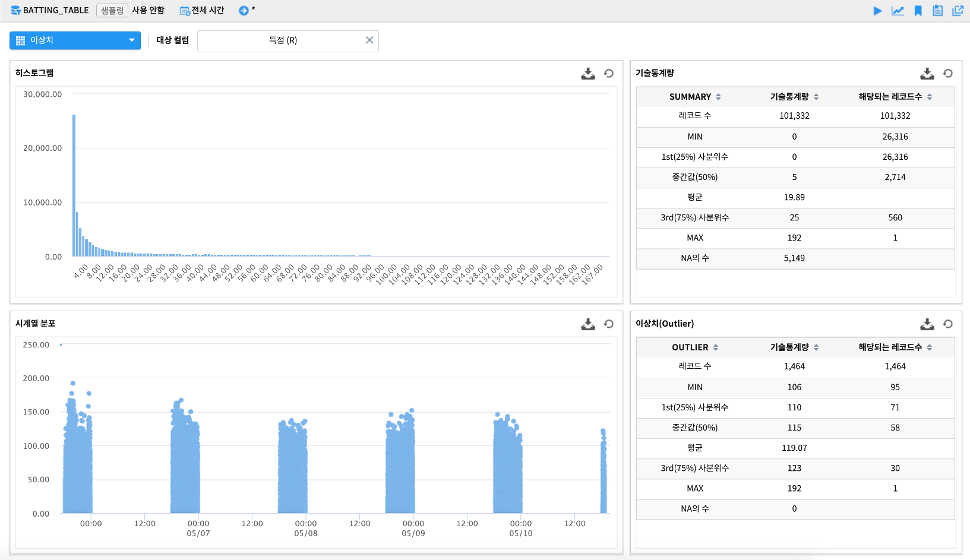Toggle the 샘플링 sampling badge
This screenshot has height=560, width=970.
click(x=112, y=10)
